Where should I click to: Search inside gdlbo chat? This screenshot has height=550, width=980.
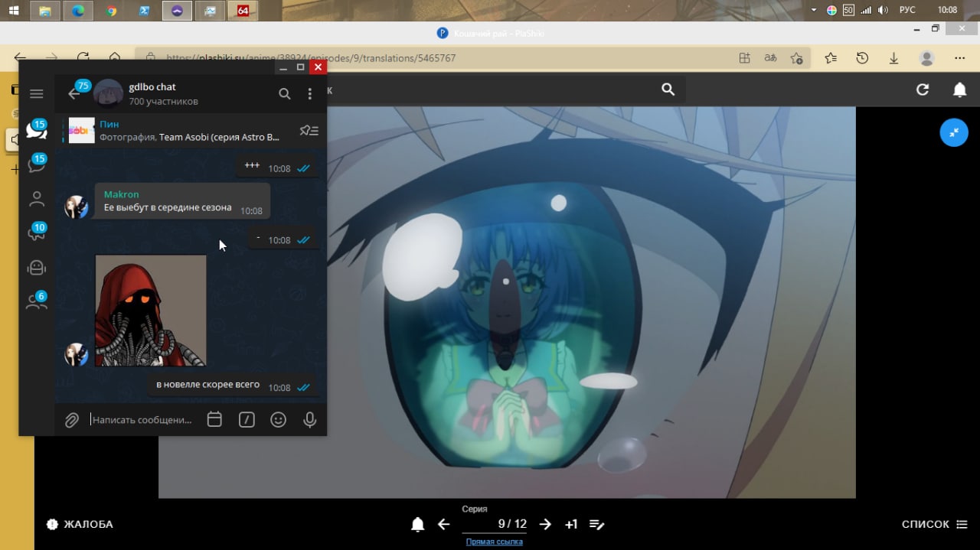tap(284, 93)
